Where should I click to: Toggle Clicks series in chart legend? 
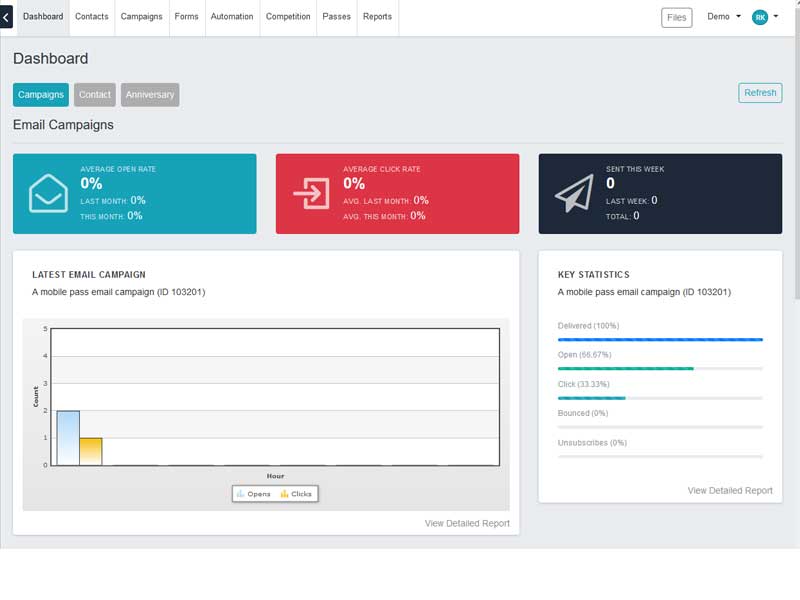pos(296,494)
